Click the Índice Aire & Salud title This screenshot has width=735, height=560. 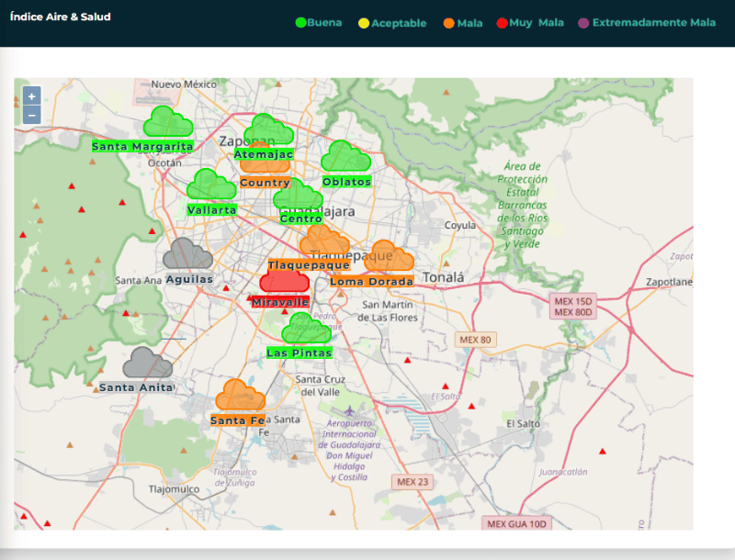click(x=61, y=17)
